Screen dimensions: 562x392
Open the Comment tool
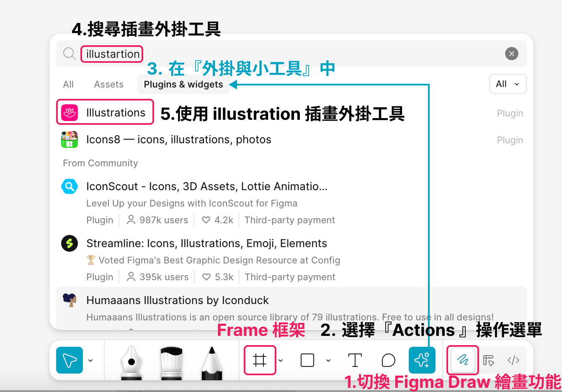(388, 360)
